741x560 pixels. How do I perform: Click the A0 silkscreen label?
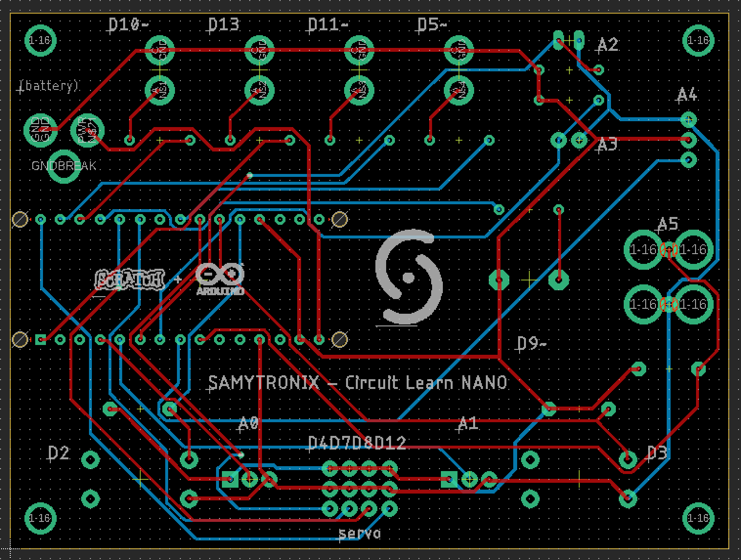coord(248,422)
